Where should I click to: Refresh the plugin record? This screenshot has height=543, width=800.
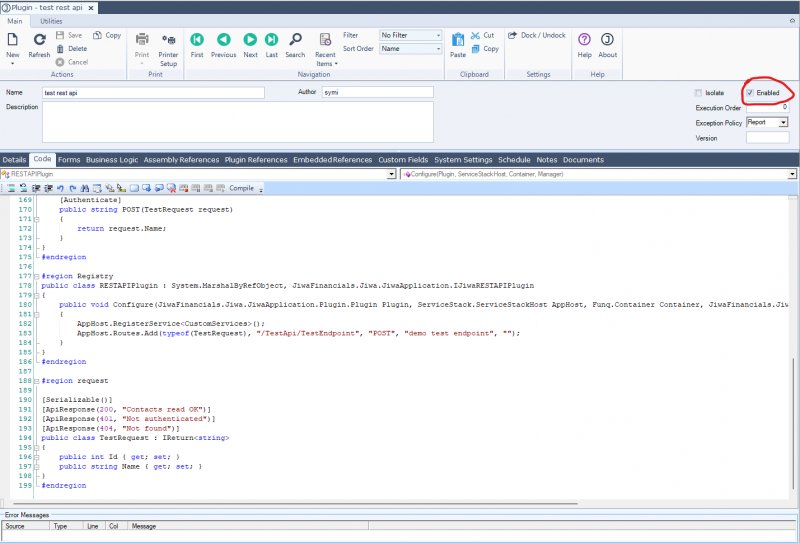[x=39, y=39]
